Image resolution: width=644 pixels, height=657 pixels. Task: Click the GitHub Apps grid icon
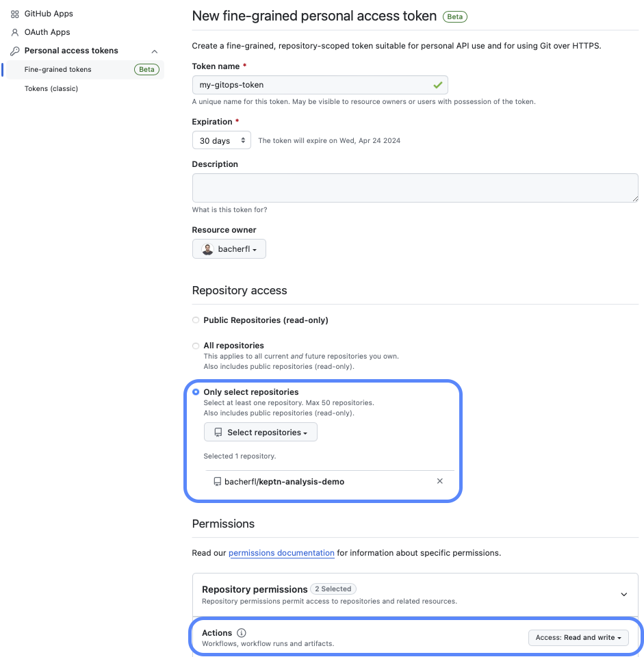tap(14, 13)
